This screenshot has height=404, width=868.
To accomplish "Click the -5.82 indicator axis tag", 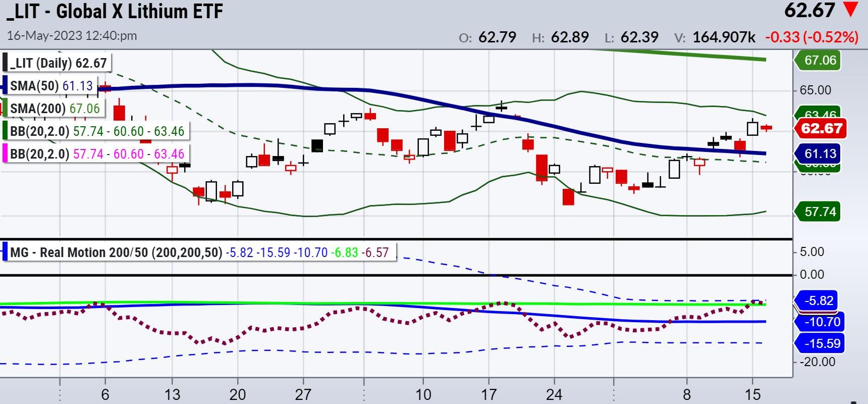I will click(x=817, y=300).
